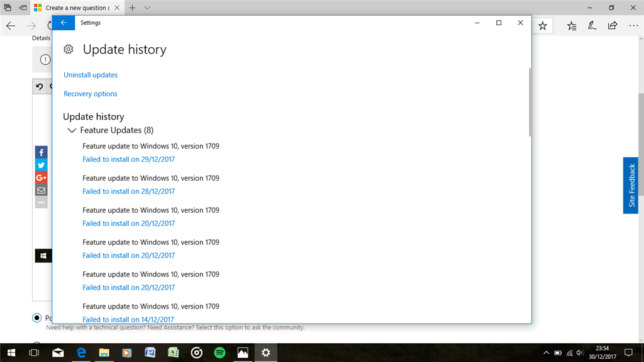Close the 'Create a new question' tab

click(x=117, y=8)
